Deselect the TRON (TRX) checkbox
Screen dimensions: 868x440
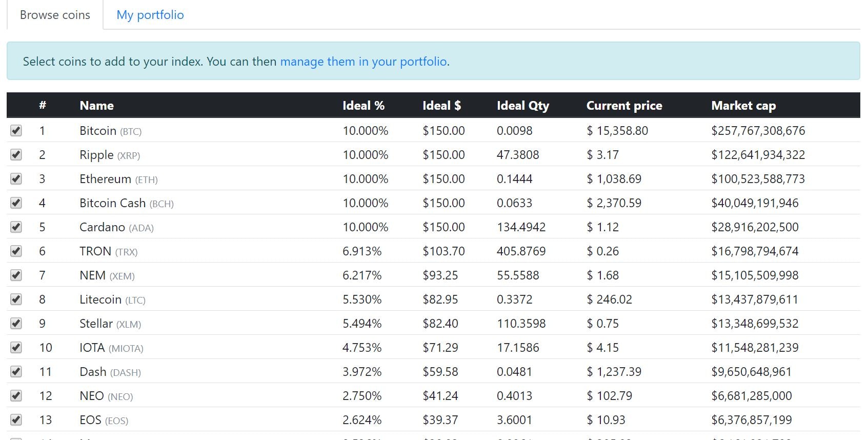click(16, 251)
